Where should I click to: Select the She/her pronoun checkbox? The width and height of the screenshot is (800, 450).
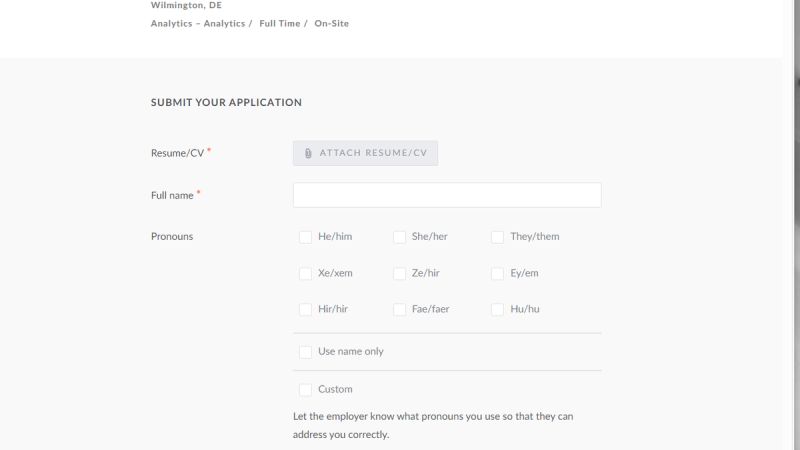399,237
